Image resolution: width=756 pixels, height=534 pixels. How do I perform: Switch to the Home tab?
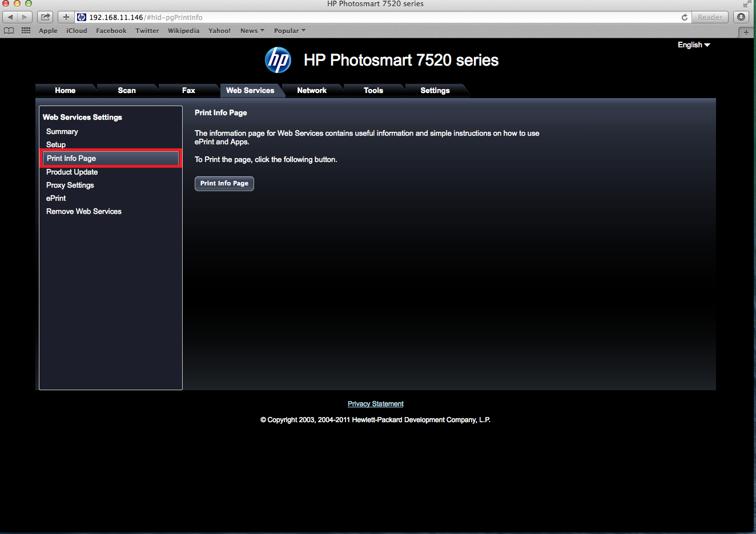[65, 90]
